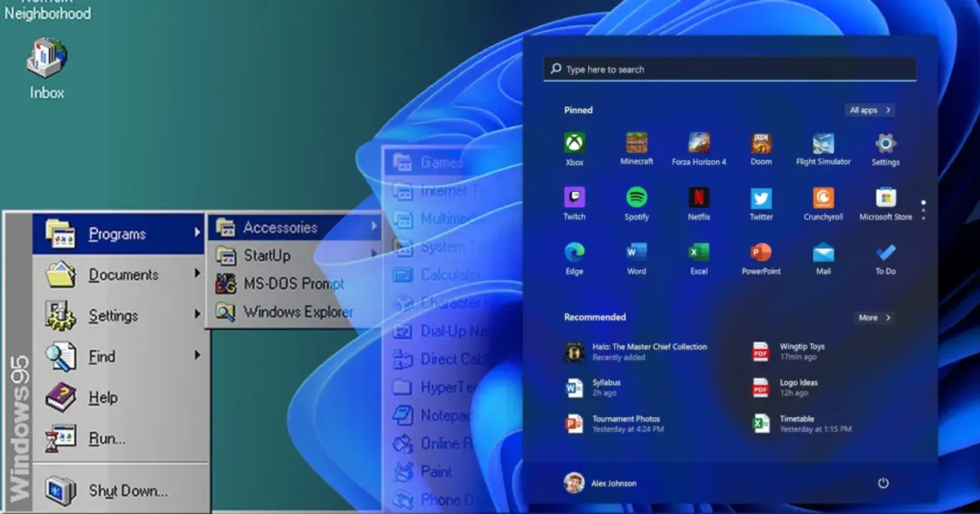
Task: Open Halo: The Master Chief Collection
Action: pyautogui.click(x=636, y=352)
